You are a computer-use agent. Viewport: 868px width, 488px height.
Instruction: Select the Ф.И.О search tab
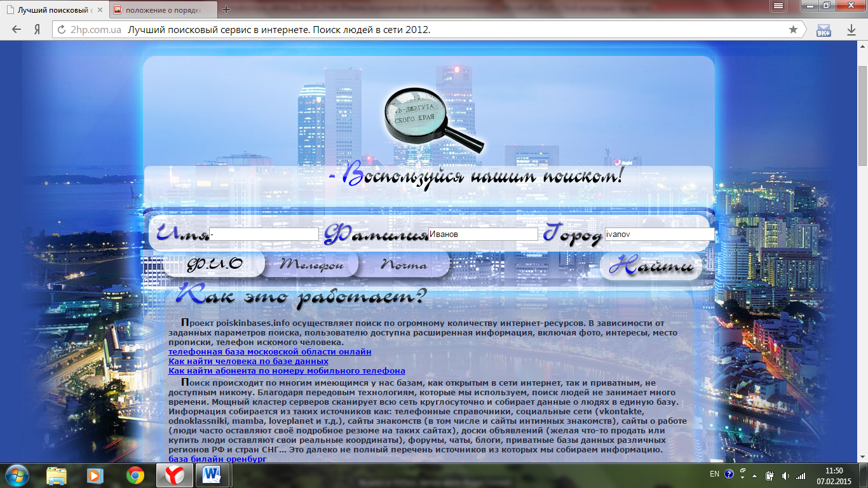215,264
